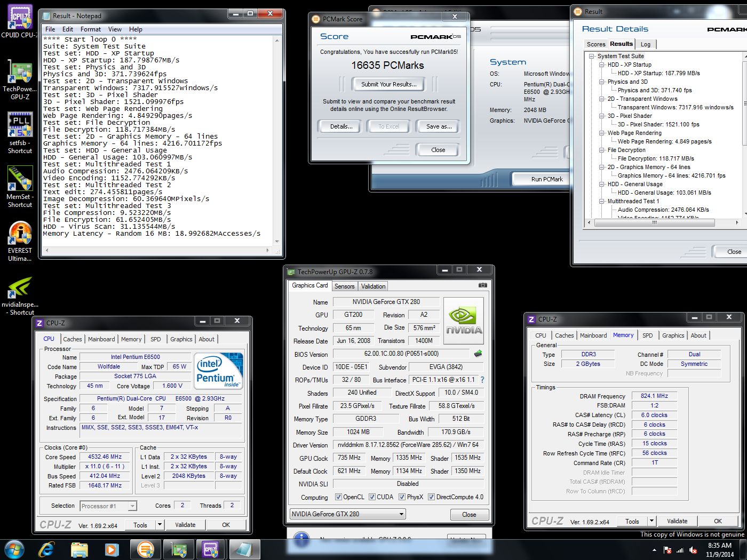Toggle the PhysX checkbox in GPU-Z
747x560 pixels.
[x=402, y=497]
